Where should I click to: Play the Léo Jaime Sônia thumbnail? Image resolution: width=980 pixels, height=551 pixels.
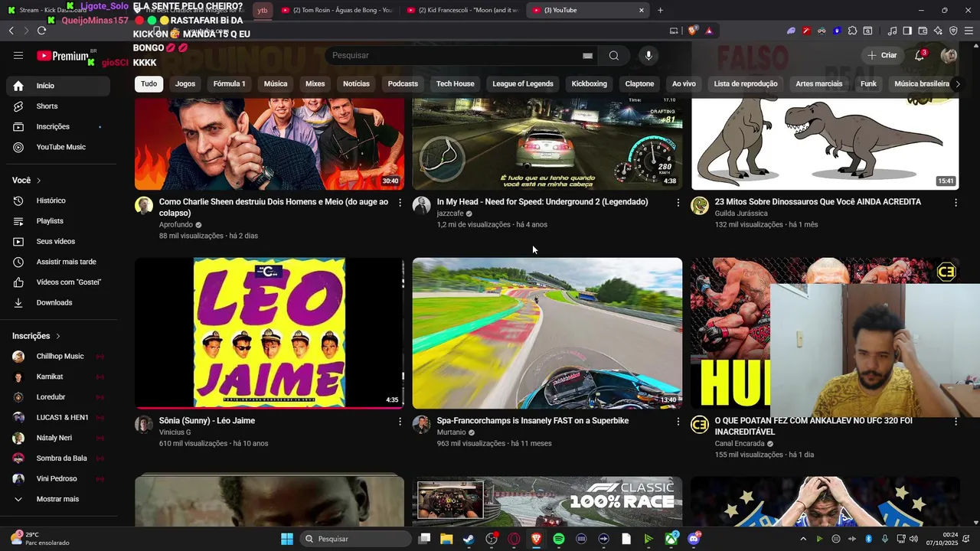[x=269, y=333]
